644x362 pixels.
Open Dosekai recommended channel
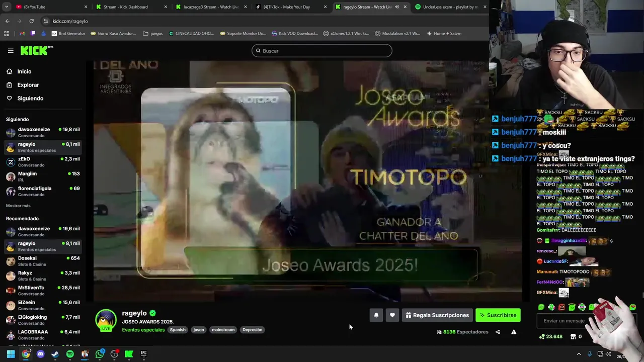tap(43, 261)
